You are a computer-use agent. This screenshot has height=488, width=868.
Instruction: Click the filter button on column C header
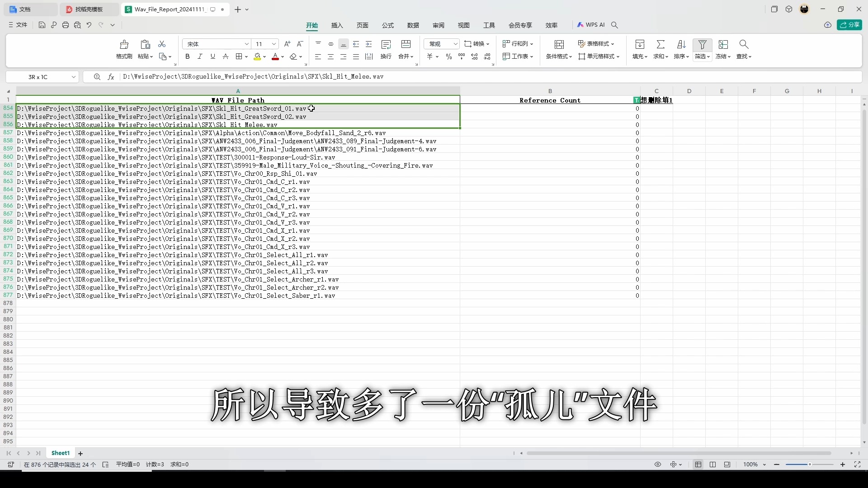[637, 100]
